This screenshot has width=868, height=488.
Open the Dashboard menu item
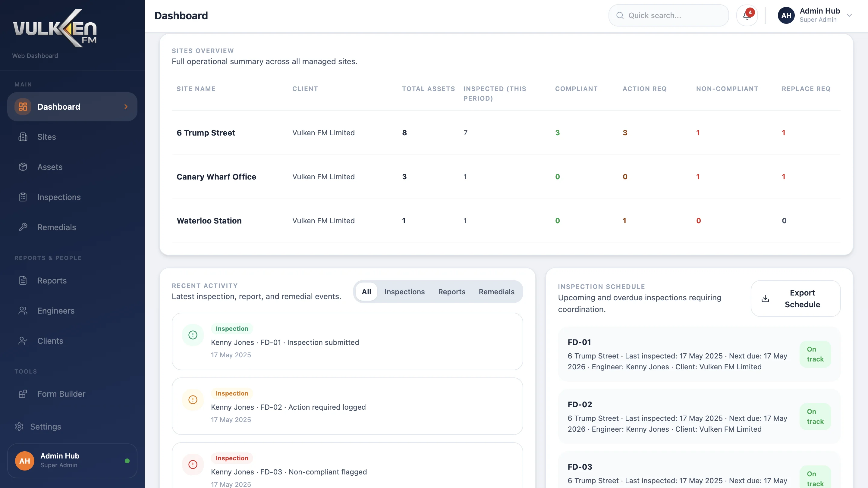(x=59, y=106)
